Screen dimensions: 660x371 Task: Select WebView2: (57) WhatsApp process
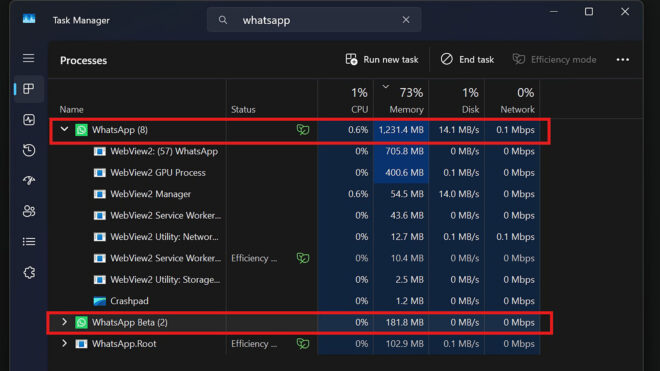pos(295,151)
